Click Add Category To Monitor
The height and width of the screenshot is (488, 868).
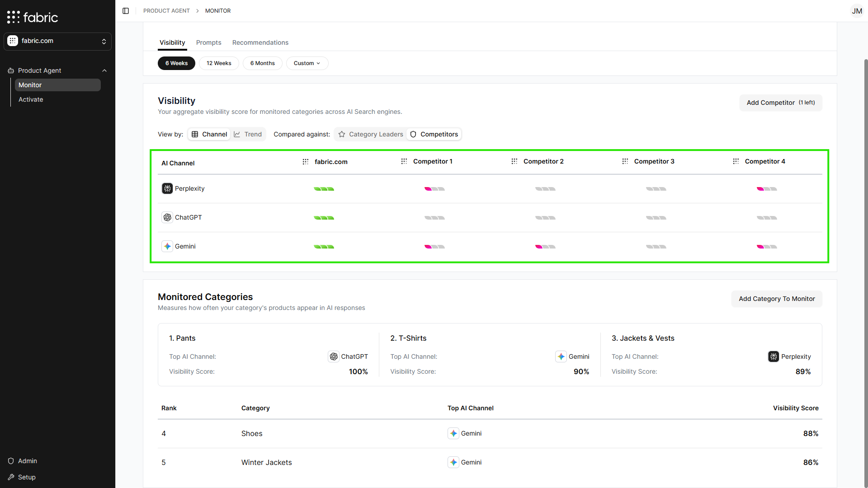(777, 299)
